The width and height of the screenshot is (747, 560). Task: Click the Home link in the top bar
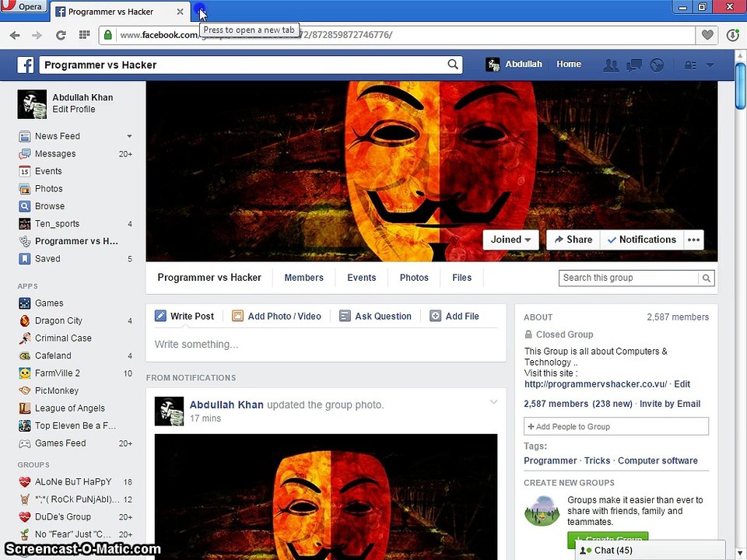coord(569,65)
